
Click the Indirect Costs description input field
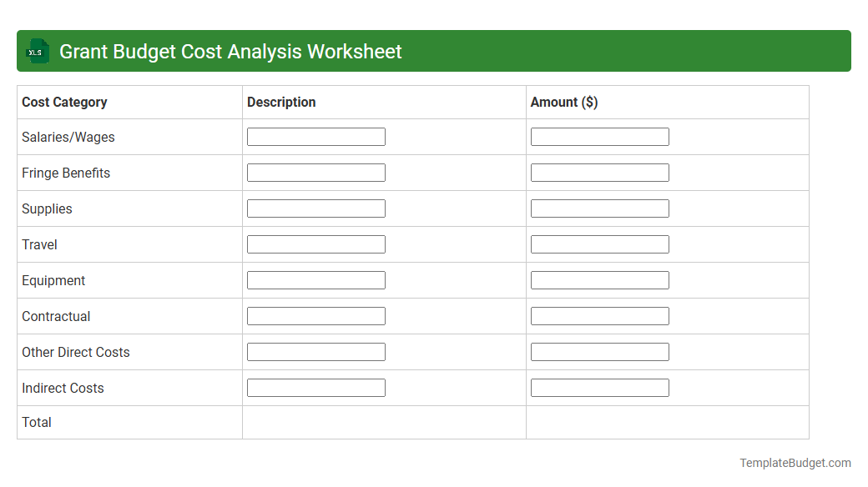[315, 387]
